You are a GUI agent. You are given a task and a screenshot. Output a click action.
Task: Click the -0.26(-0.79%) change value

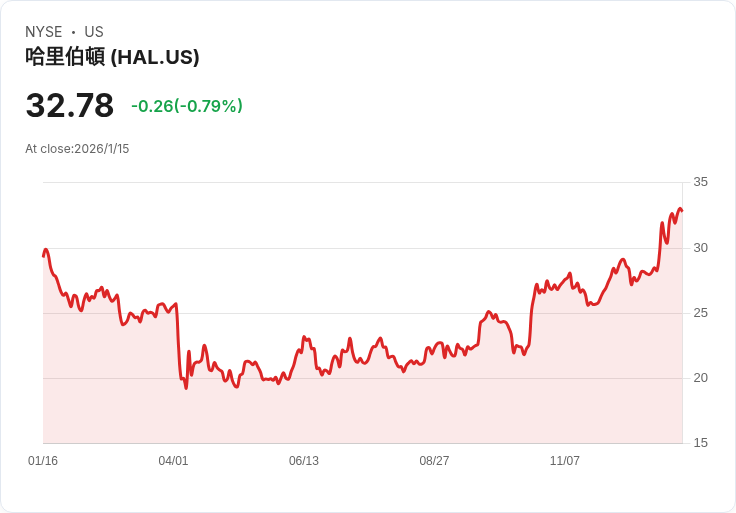tap(187, 106)
